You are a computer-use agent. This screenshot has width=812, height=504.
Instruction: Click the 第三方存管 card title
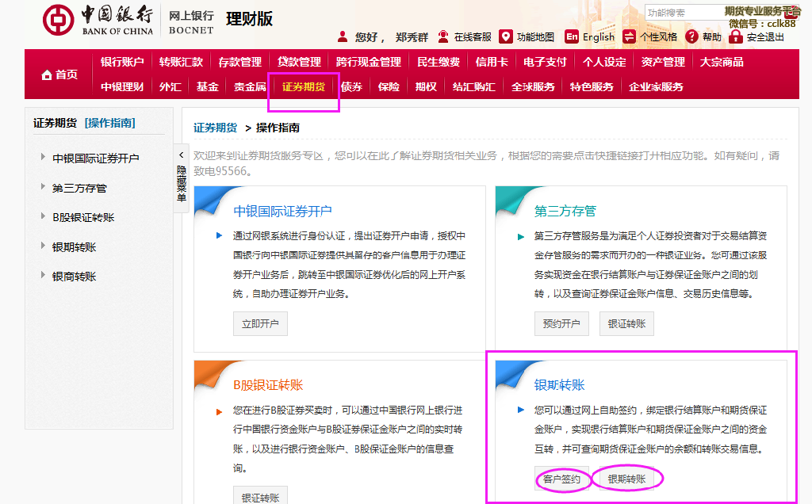click(x=565, y=211)
